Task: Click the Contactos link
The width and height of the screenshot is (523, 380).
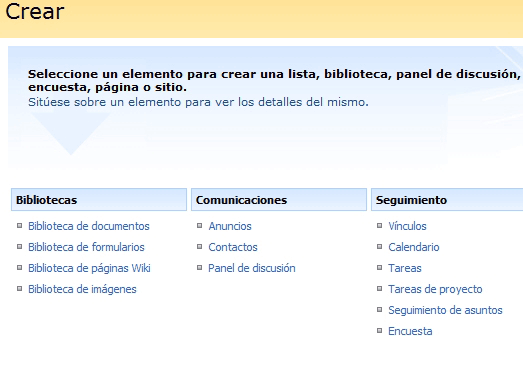Action: (233, 247)
